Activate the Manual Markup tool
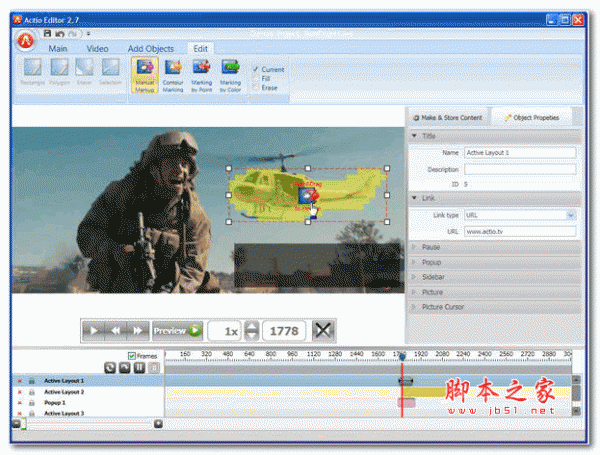Image resolution: width=600 pixels, height=455 pixels. pos(145,75)
